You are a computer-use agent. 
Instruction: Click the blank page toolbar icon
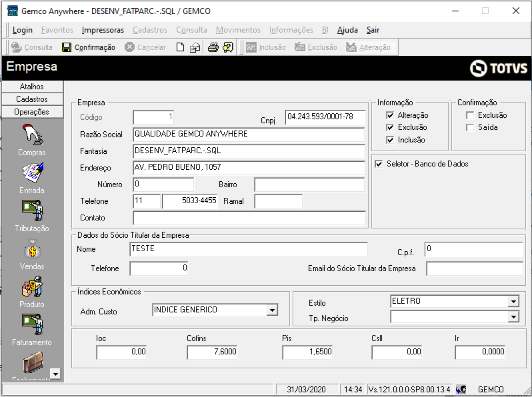click(x=181, y=47)
